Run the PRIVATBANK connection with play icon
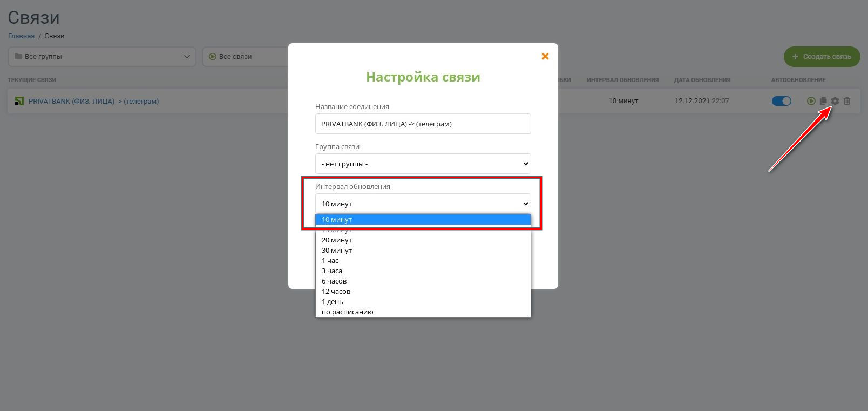This screenshot has height=411, width=868. (x=811, y=101)
